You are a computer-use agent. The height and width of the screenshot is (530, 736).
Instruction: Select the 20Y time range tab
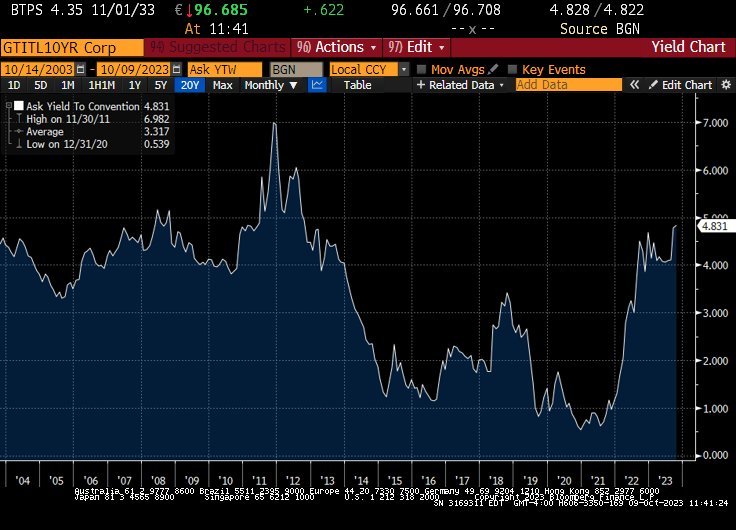[x=190, y=86]
